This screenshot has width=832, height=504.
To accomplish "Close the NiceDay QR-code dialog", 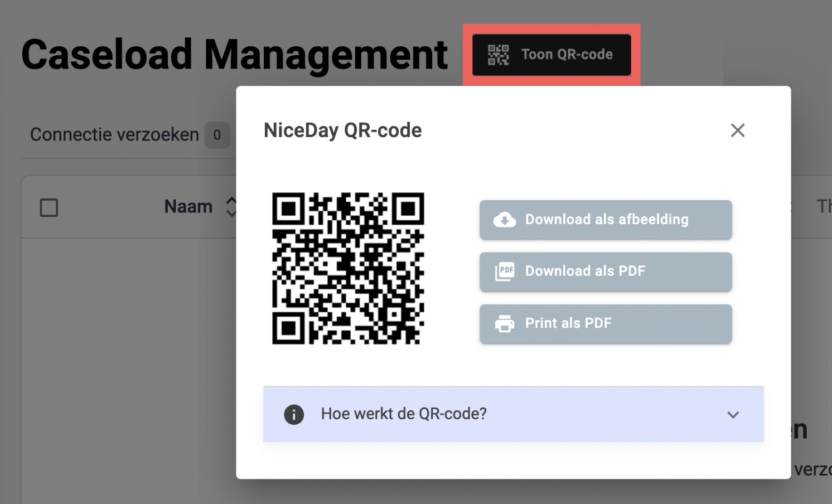I will point(738,130).
